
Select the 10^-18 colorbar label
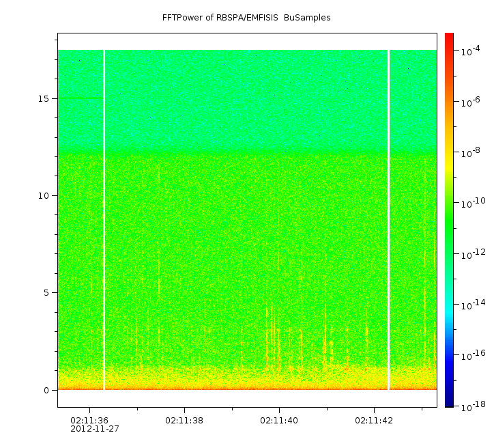(x=471, y=406)
